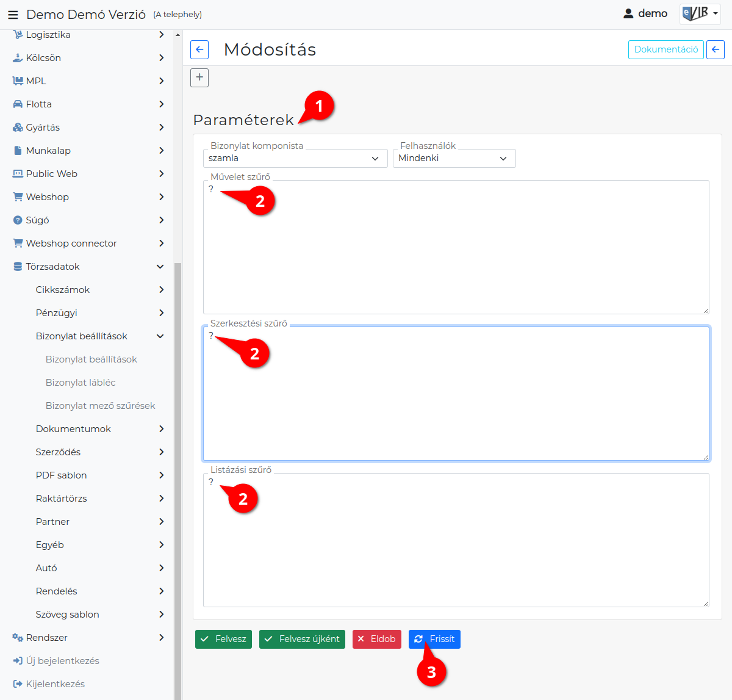Image resolution: width=732 pixels, height=700 pixels.
Task: Click the demo user profile icon
Action: pos(628,13)
